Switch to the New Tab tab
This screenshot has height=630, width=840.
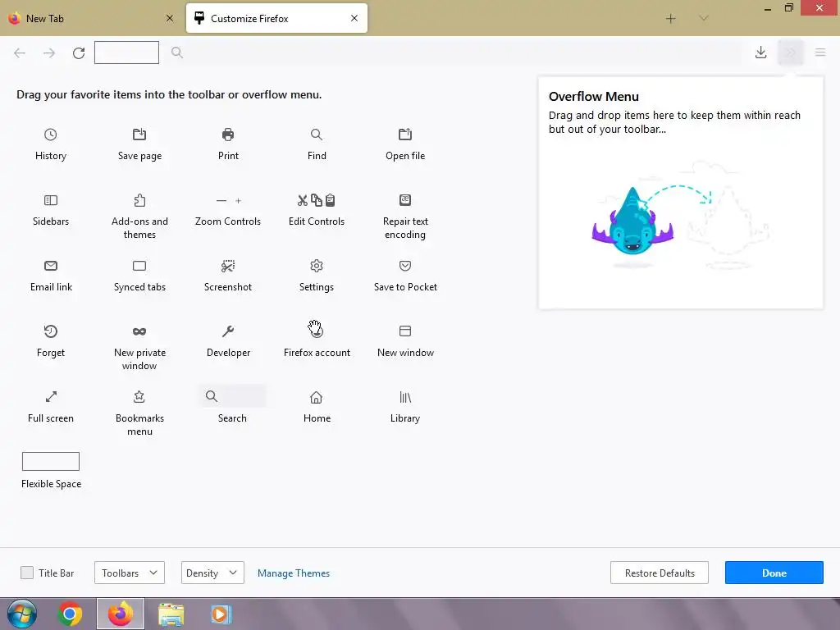[91, 18]
